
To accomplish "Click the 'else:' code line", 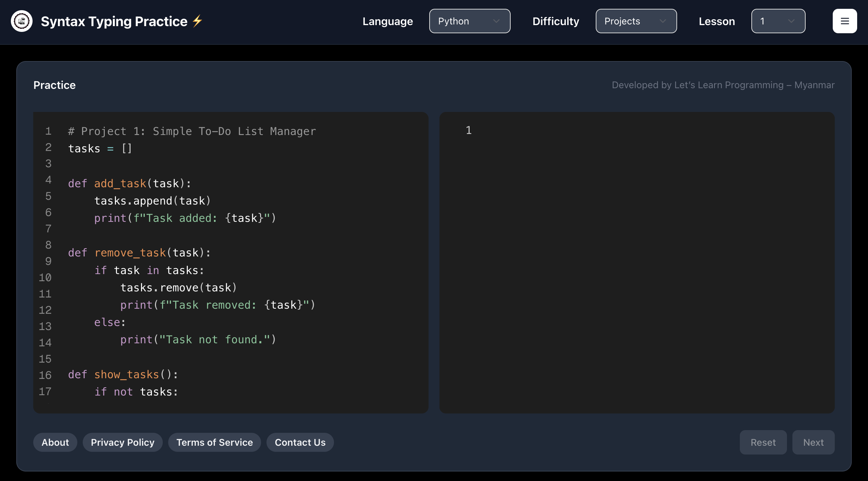I will [x=110, y=322].
